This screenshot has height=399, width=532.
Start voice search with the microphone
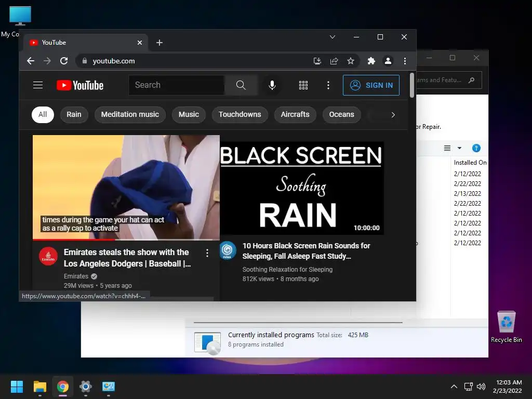[272, 85]
